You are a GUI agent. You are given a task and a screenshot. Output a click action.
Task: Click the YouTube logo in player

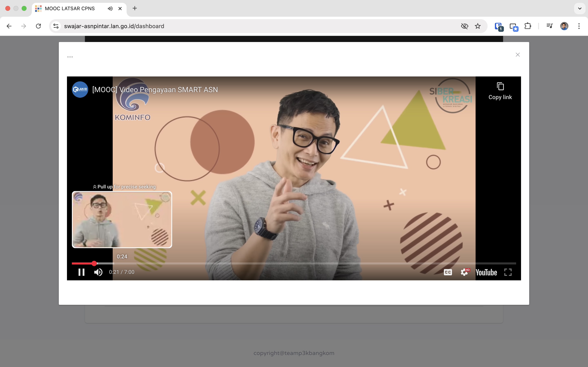[x=486, y=272]
